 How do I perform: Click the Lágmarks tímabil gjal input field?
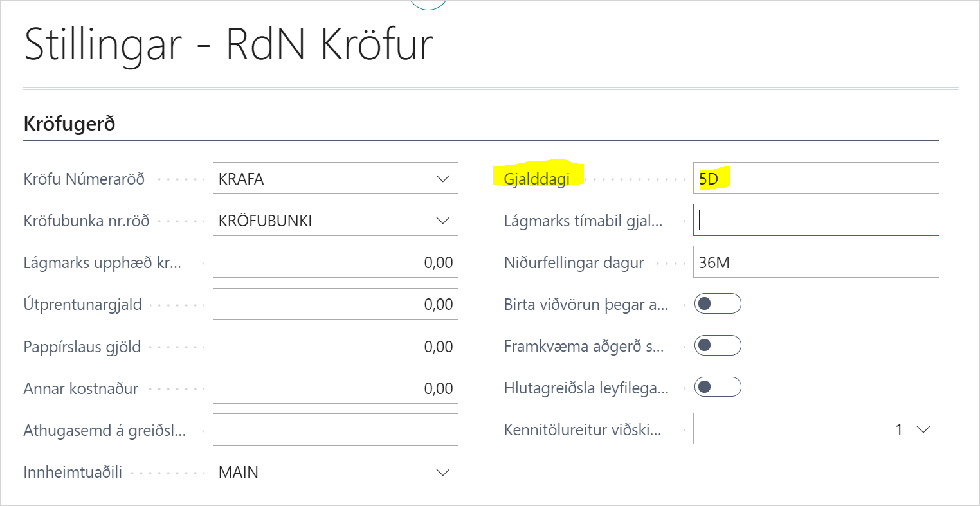(815, 220)
